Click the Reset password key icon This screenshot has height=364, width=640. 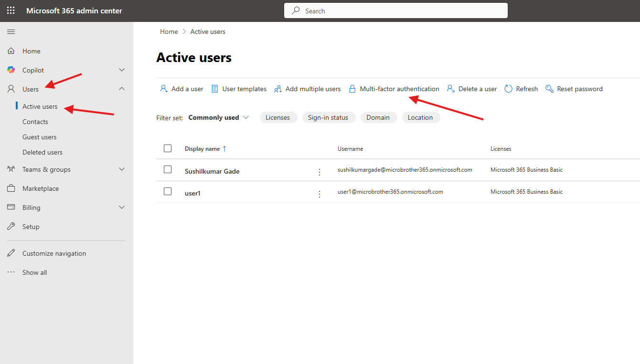pyautogui.click(x=549, y=89)
